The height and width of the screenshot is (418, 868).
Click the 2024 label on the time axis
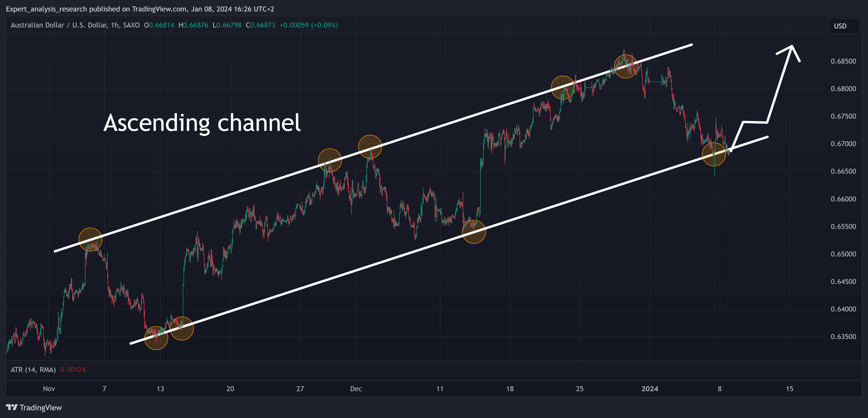pyautogui.click(x=650, y=389)
